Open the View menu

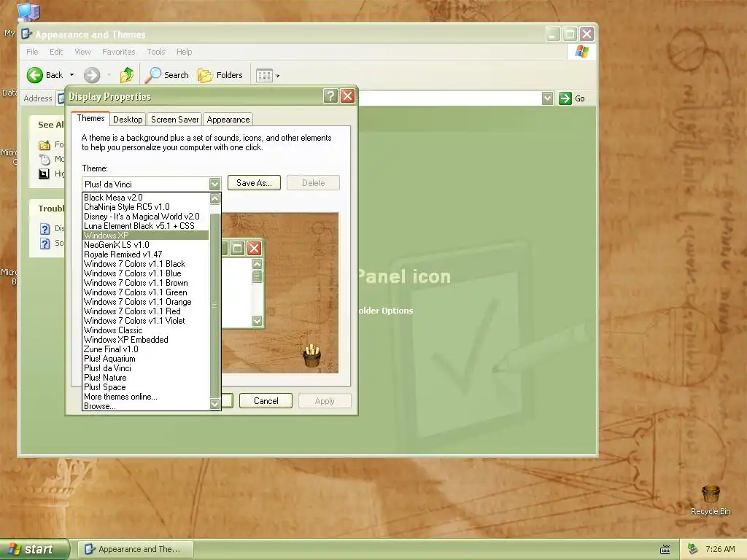pyautogui.click(x=82, y=52)
